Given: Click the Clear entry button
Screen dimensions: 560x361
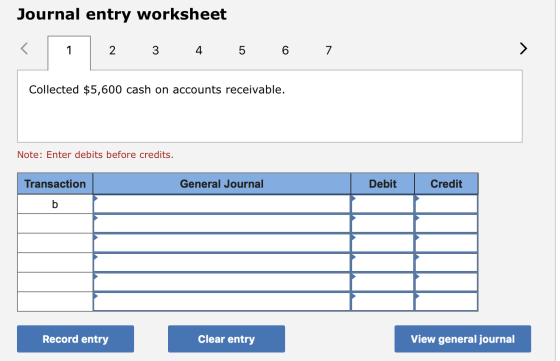Looking at the screenshot, I should tap(226, 339).
